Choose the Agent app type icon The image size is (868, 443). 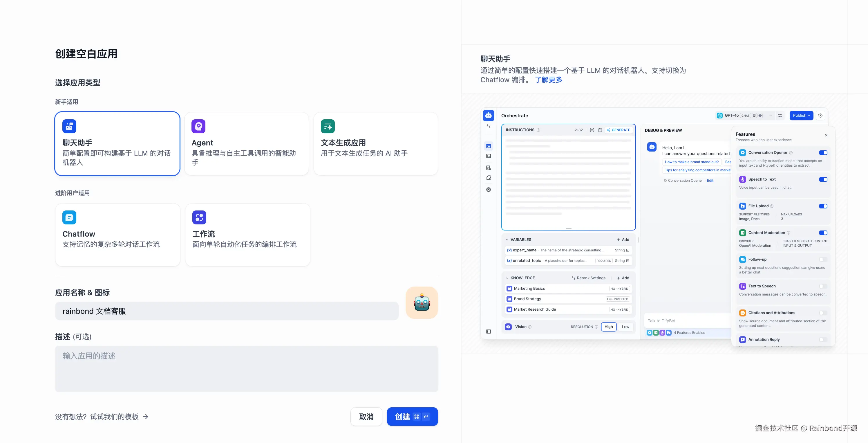click(x=198, y=126)
